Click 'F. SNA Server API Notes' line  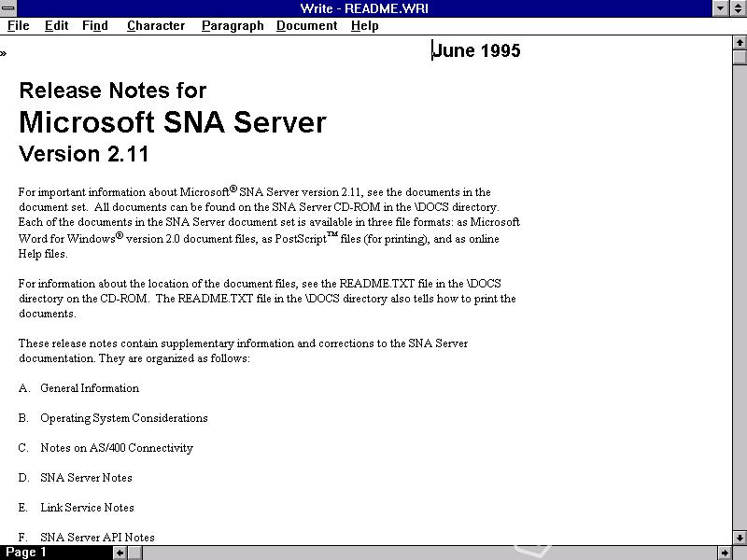tap(86, 538)
